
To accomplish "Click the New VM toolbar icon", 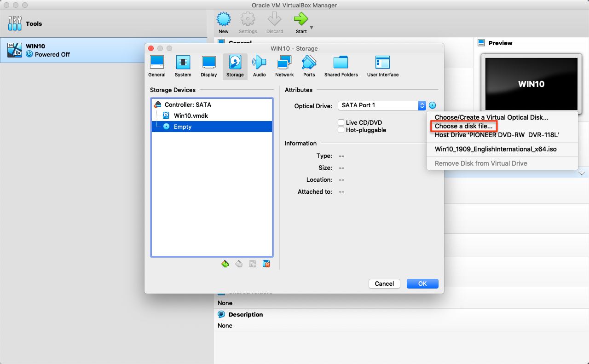I will pyautogui.click(x=224, y=23).
